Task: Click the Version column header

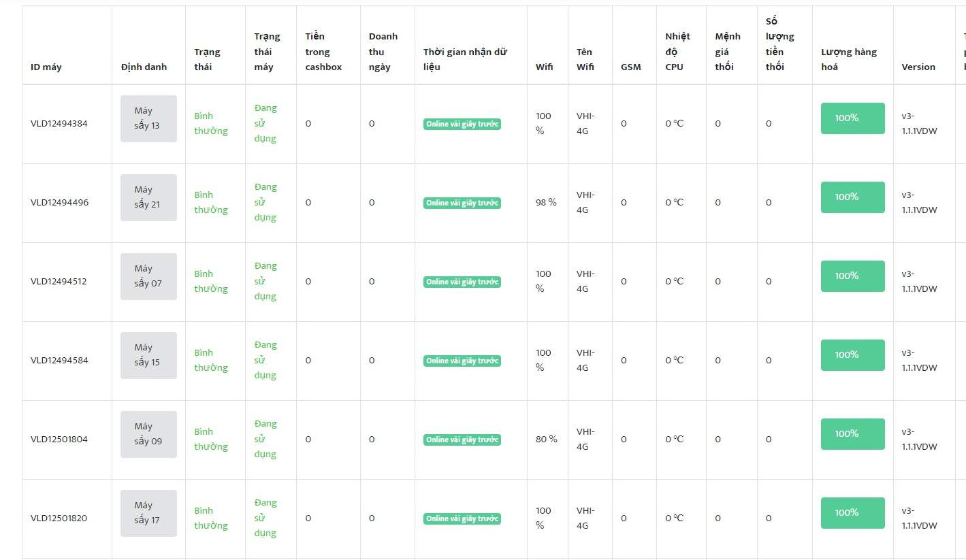Action: 918,67
